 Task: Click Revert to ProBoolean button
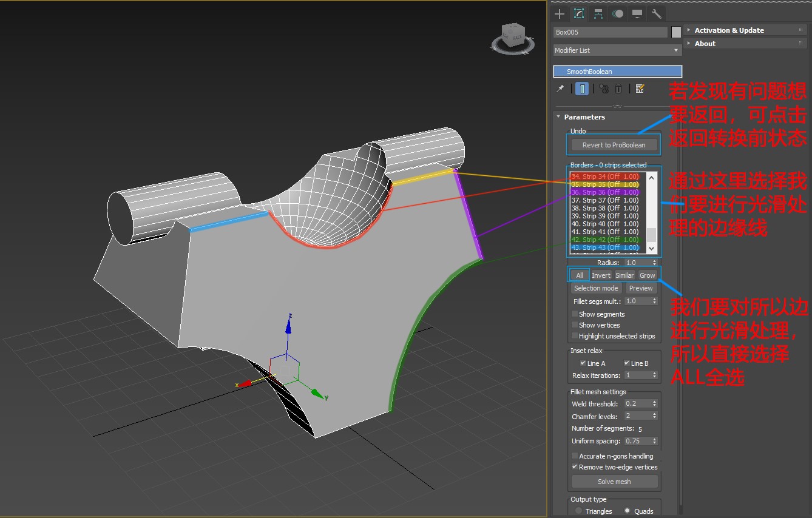pos(614,145)
